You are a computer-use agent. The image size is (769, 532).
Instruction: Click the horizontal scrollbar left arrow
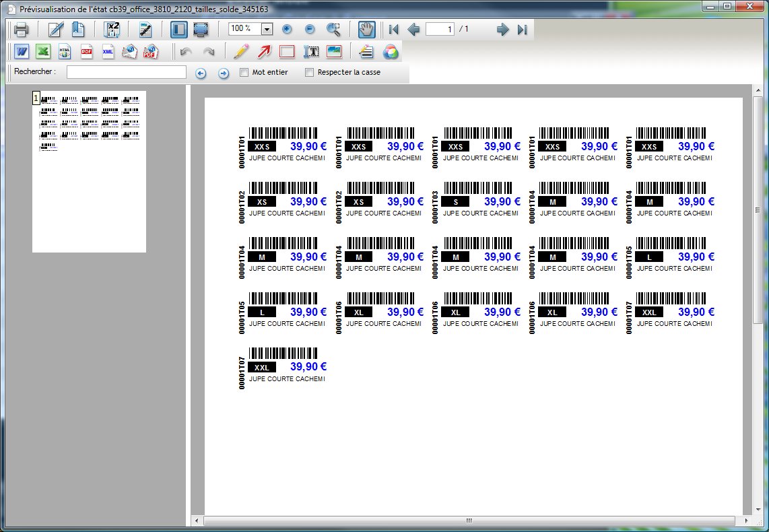197,521
